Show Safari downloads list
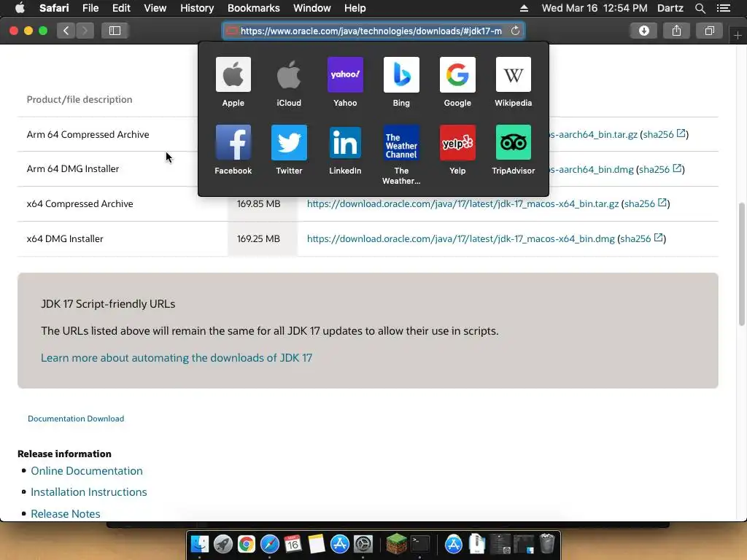 643,31
